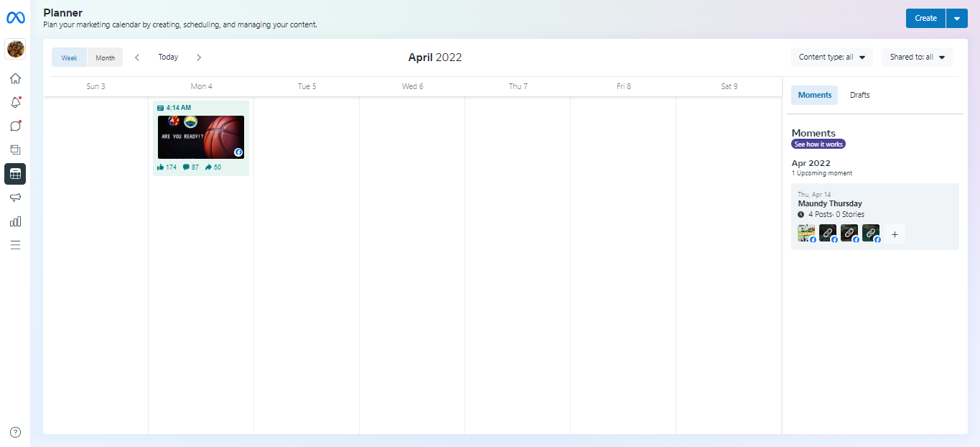The height and width of the screenshot is (447, 980).
Task: Open Ads megaphone icon
Action: pos(15,198)
